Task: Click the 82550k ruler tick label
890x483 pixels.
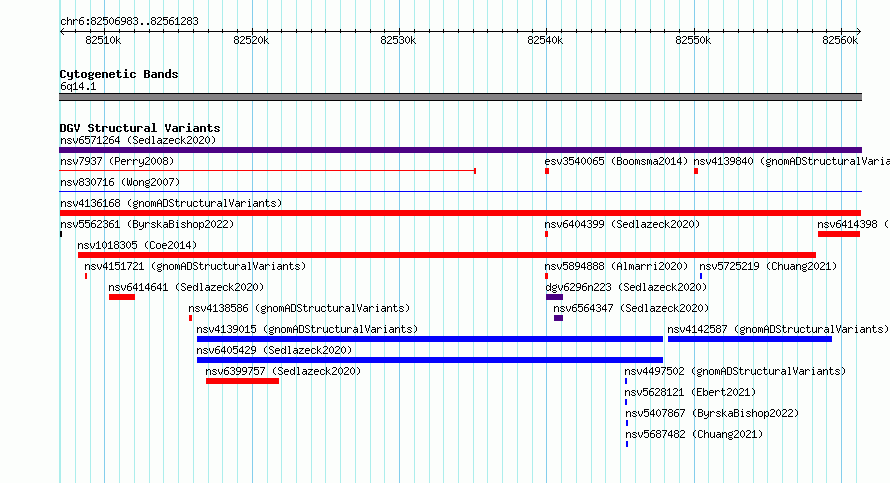Action: pyautogui.click(x=693, y=40)
